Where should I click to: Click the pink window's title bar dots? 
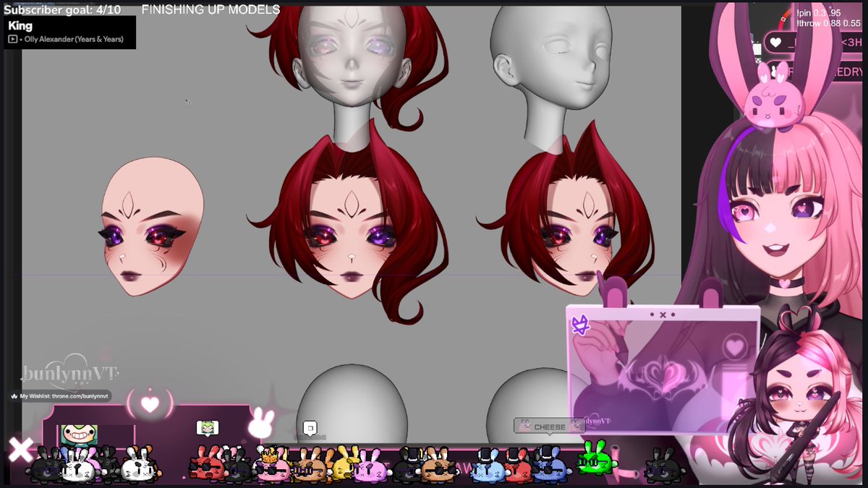click(x=662, y=314)
